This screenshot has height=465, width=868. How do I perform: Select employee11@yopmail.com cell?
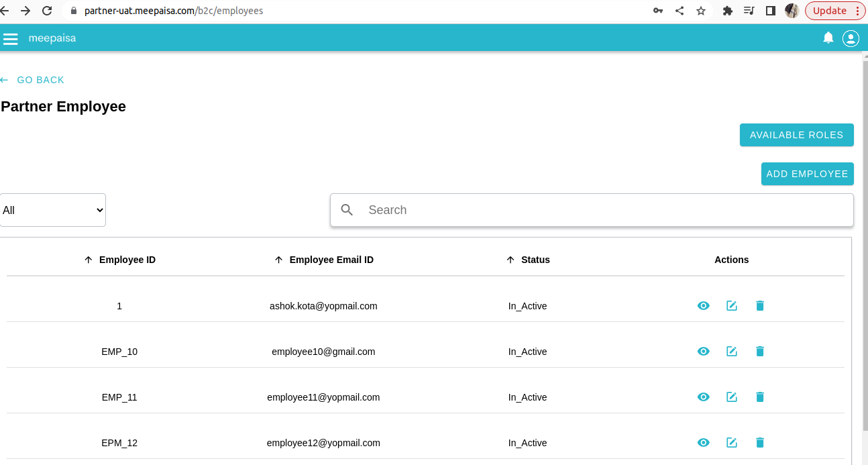[323, 397]
